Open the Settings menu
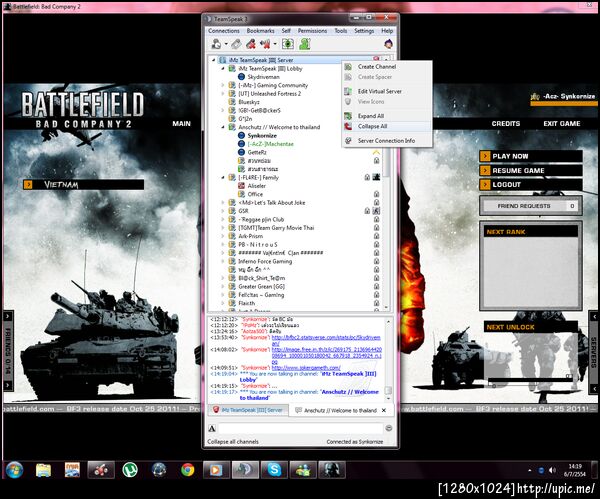 pos(364,31)
